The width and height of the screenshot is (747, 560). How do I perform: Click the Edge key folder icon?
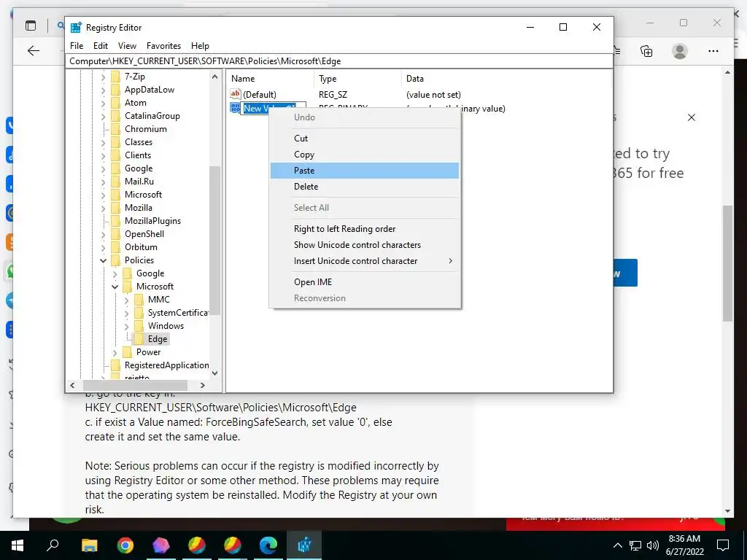[139, 339]
